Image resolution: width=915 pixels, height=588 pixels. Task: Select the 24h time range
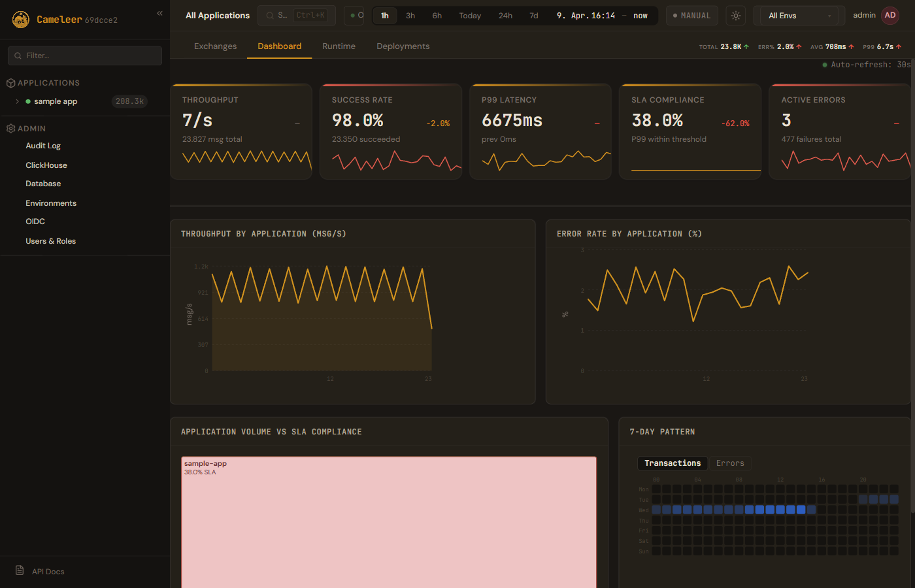(505, 16)
